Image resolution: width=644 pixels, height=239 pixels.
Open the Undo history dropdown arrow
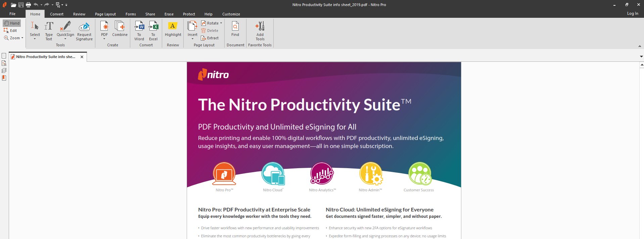pyautogui.click(x=41, y=5)
